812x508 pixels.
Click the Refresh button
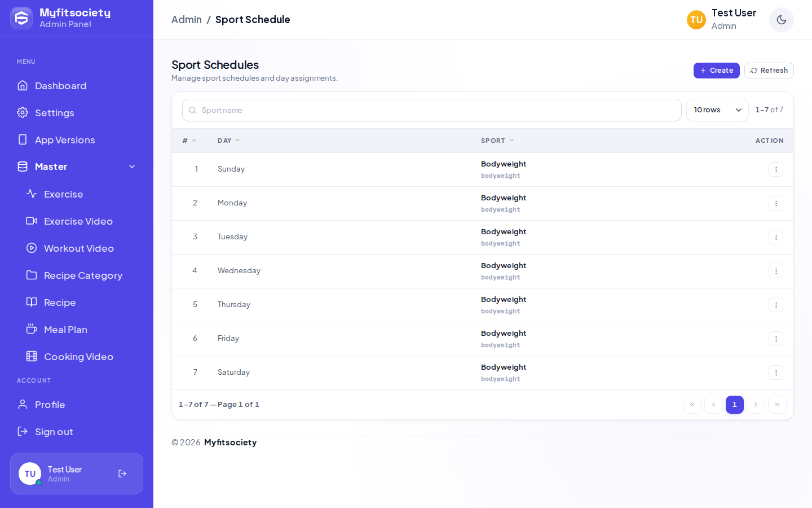(x=769, y=71)
